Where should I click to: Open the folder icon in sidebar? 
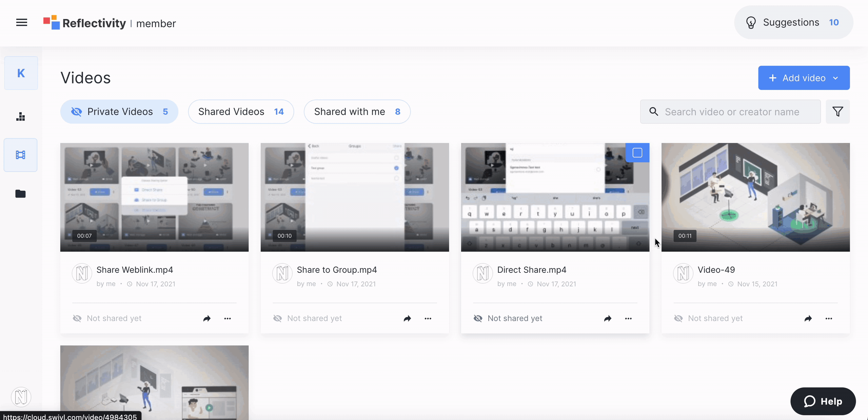click(x=21, y=194)
